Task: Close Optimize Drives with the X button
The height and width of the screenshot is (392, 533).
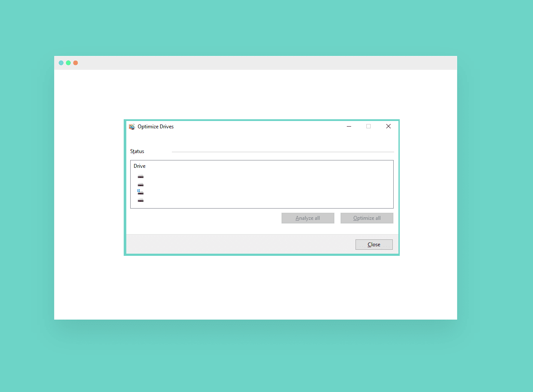Action: pos(388,127)
